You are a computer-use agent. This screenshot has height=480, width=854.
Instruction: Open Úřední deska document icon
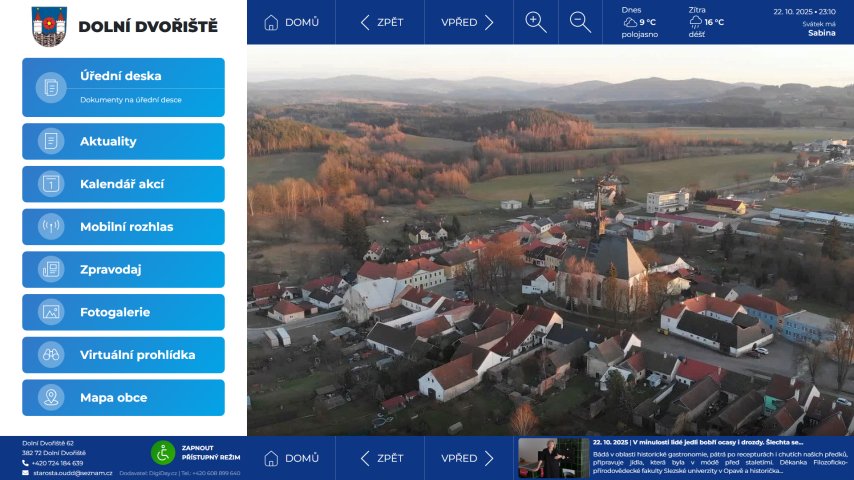[x=51, y=87]
